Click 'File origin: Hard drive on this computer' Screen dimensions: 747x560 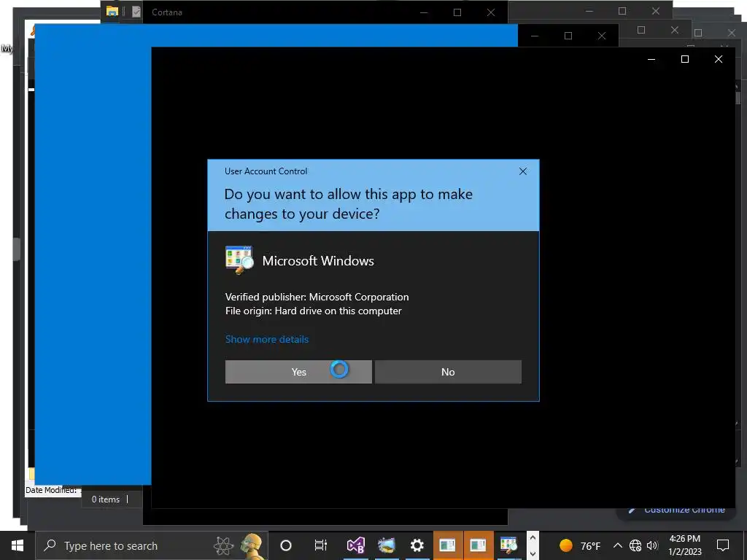pyautogui.click(x=313, y=311)
